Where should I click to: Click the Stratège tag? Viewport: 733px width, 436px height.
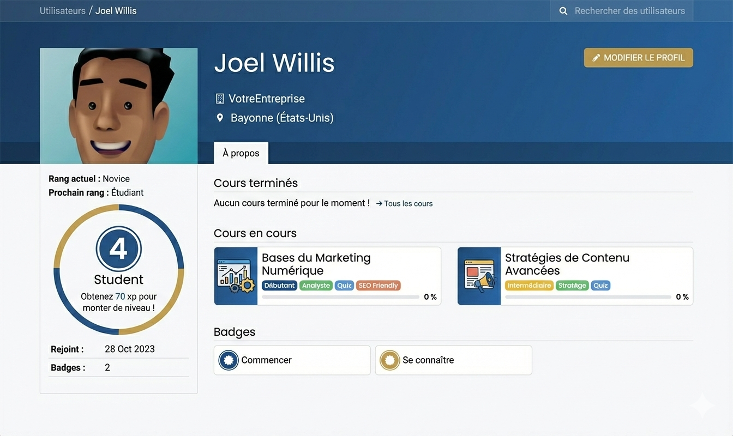(x=572, y=286)
